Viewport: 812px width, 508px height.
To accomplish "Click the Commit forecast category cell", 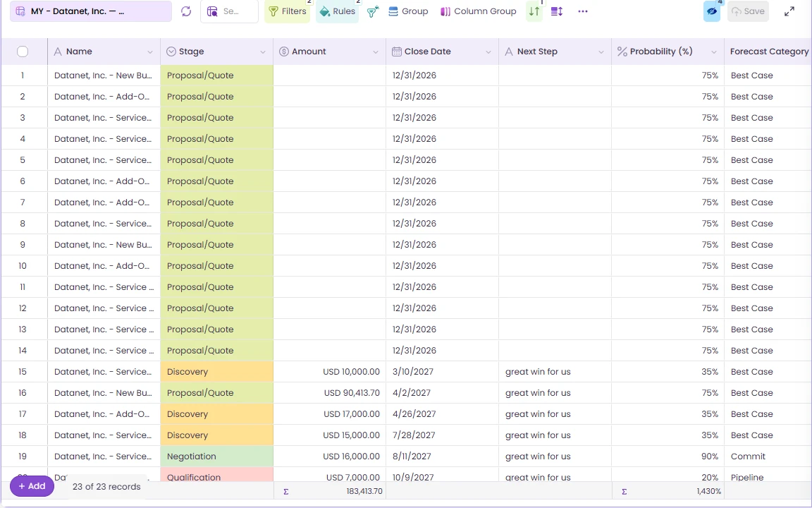I will [x=768, y=456].
